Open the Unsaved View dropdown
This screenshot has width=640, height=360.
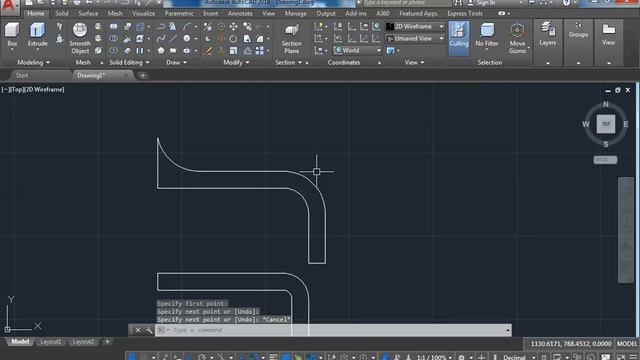pyautogui.click(x=416, y=38)
